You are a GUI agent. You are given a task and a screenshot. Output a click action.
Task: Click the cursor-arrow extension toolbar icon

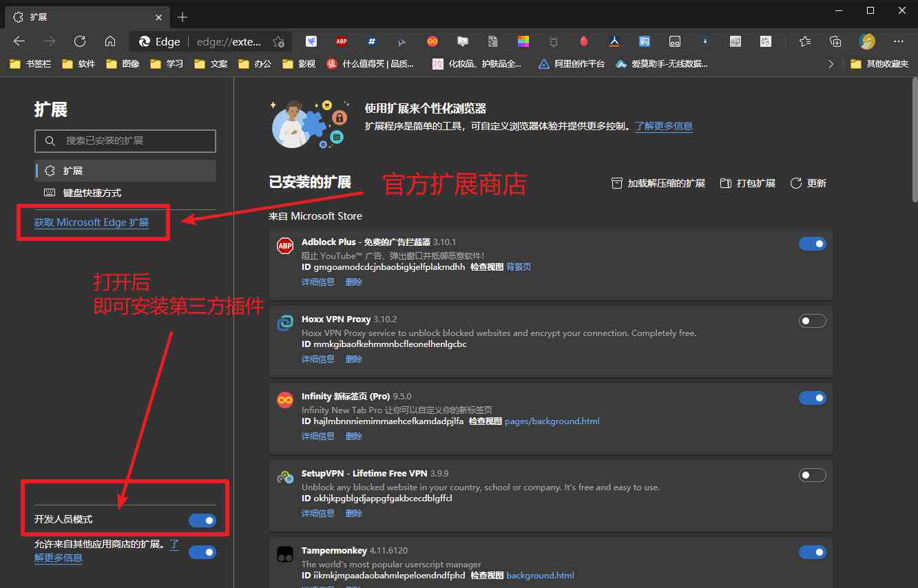click(402, 41)
